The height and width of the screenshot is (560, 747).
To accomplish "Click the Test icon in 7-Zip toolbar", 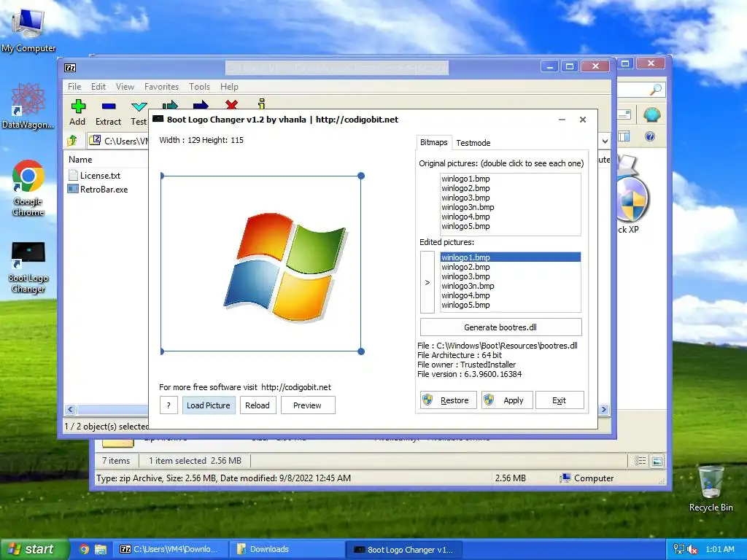I will click(139, 106).
